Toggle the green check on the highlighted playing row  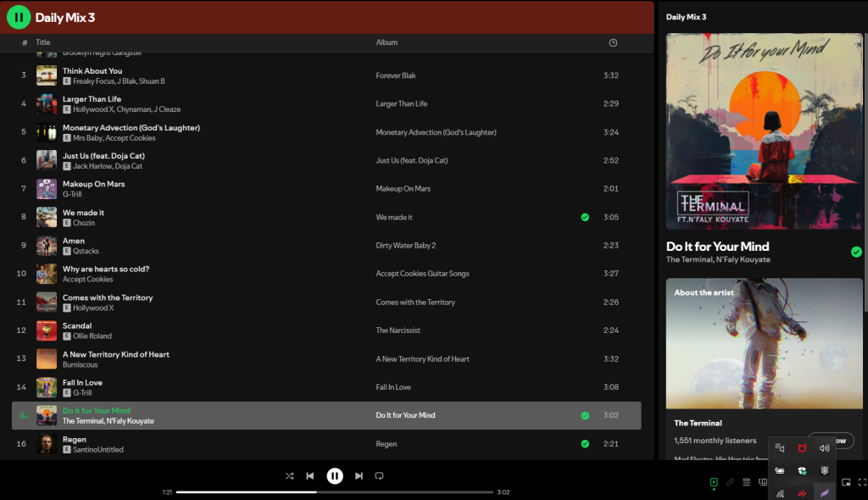tap(585, 415)
